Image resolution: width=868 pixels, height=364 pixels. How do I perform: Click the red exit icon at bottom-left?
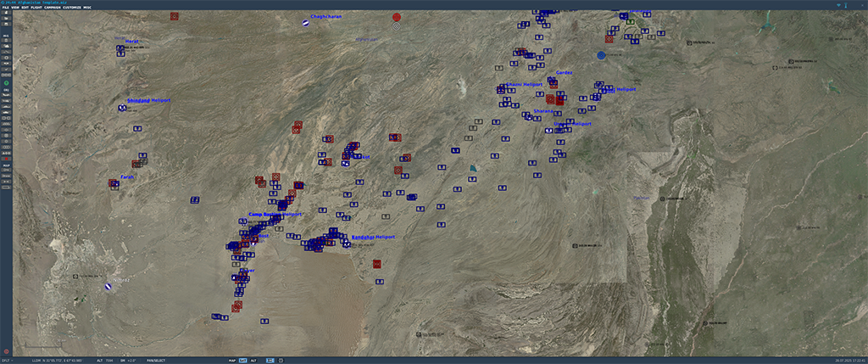point(7,350)
